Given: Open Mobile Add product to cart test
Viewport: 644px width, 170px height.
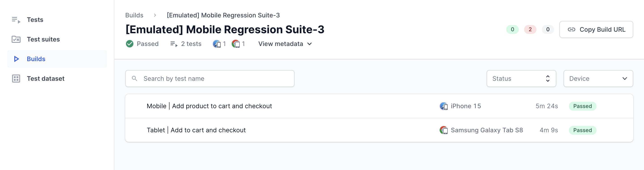Looking at the screenshot, I should [x=209, y=106].
